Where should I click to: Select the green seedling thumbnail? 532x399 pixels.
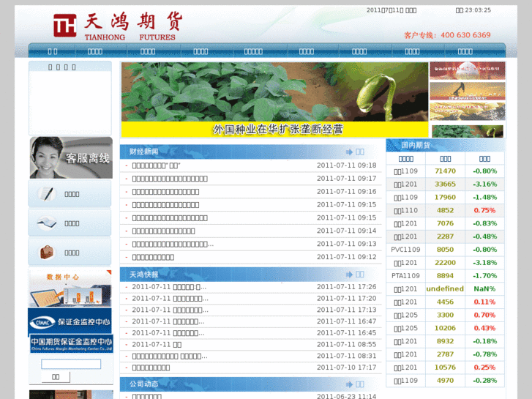click(x=468, y=131)
